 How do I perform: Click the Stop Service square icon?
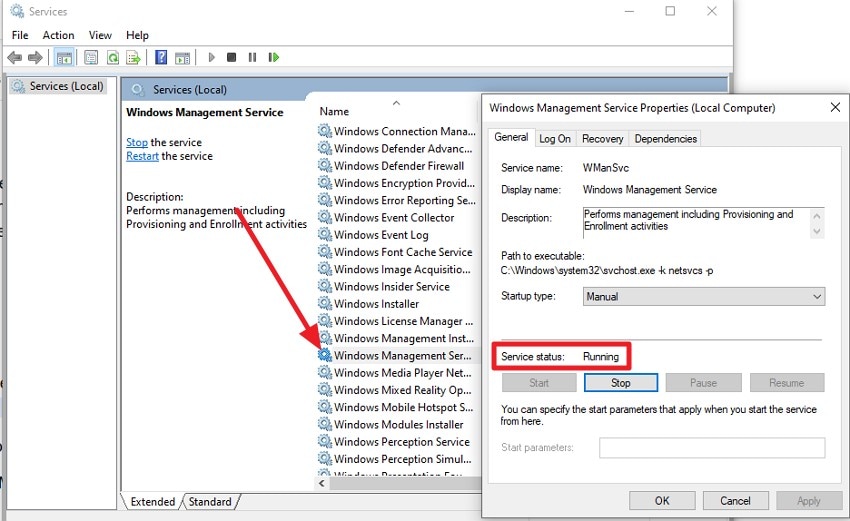pyautogui.click(x=231, y=57)
